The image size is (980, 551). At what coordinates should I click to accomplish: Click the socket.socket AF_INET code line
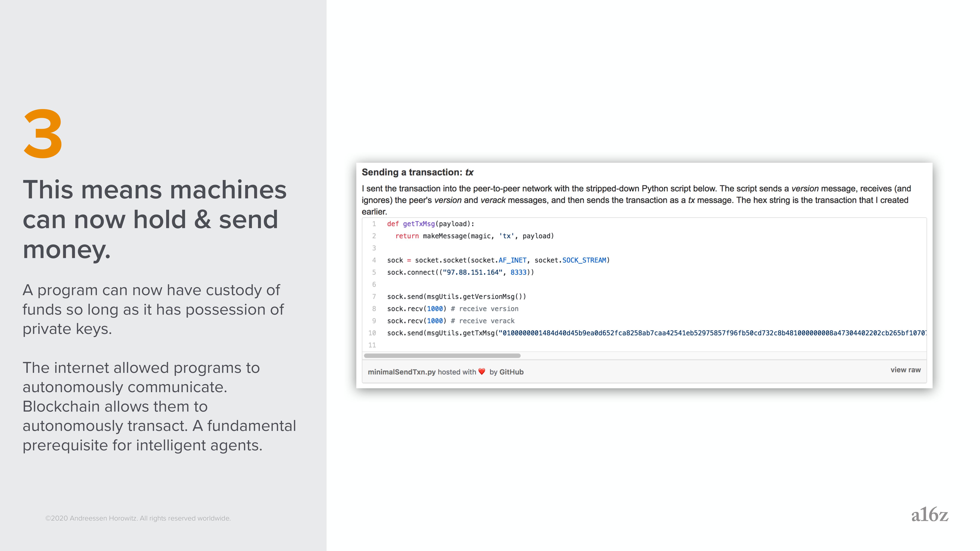tap(498, 260)
